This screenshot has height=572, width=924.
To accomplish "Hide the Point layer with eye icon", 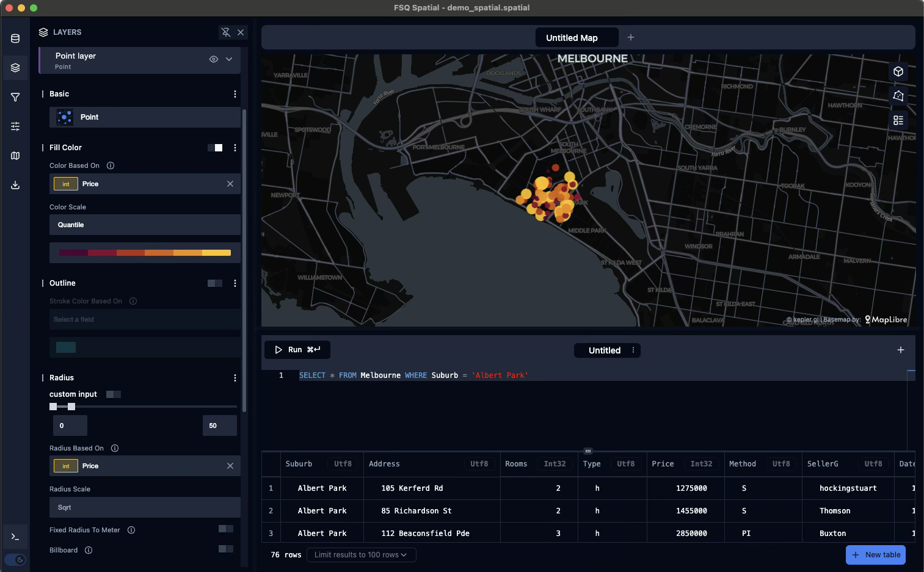I will [214, 59].
